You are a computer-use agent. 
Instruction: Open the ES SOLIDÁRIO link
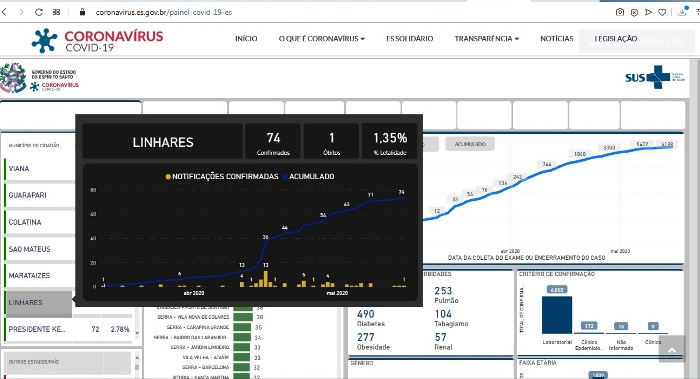tap(409, 39)
